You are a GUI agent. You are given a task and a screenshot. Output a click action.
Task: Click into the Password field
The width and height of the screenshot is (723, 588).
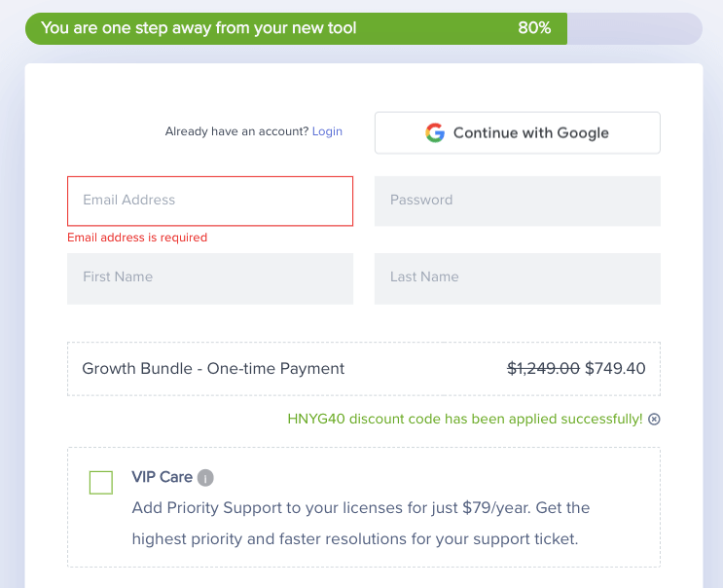[x=517, y=201]
